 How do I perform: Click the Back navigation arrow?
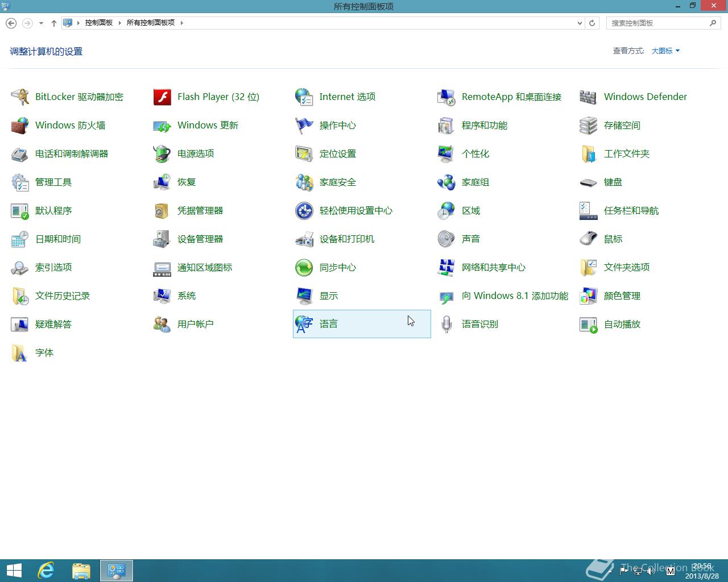click(11, 23)
